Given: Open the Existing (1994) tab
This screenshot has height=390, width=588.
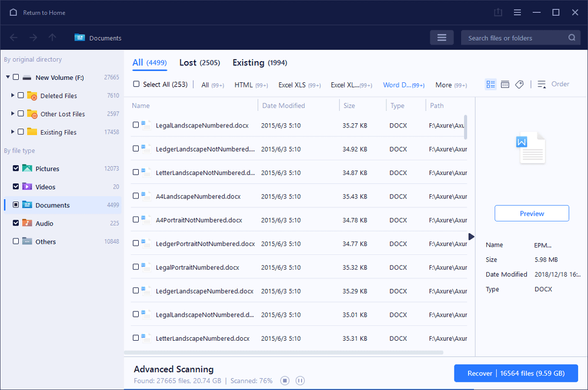Looking at the screenshot, I should point(259,62).
